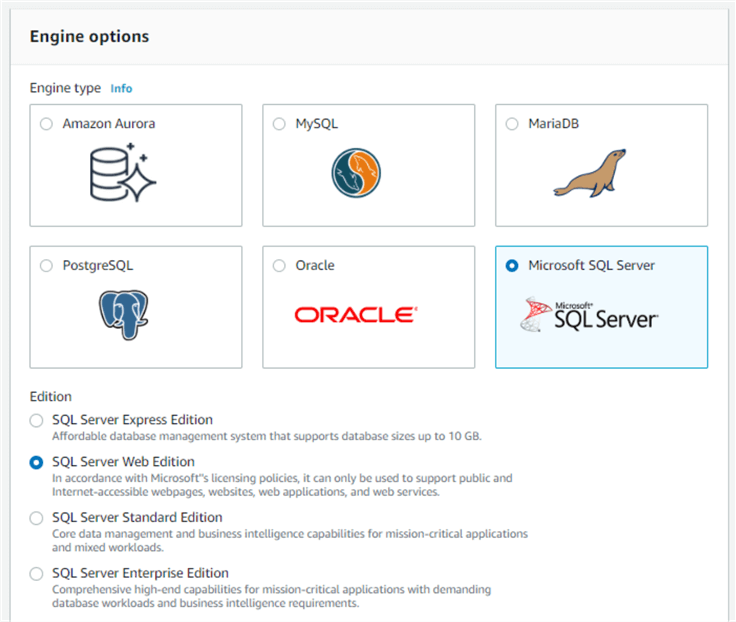The width and height of the screenshot is (736, 622).
Task: Pick the PostgreSQL engine radio button
Action: point(46,266)
